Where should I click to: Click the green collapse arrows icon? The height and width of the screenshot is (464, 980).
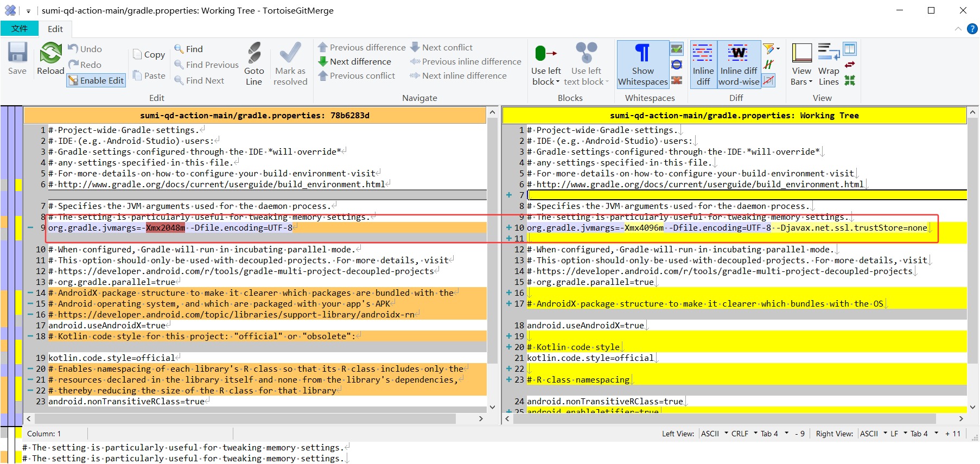tap(850, 80)
